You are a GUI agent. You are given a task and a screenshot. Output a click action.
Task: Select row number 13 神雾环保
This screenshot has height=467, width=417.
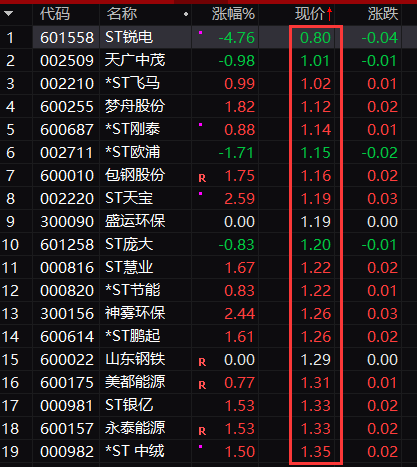coord(10,314)
